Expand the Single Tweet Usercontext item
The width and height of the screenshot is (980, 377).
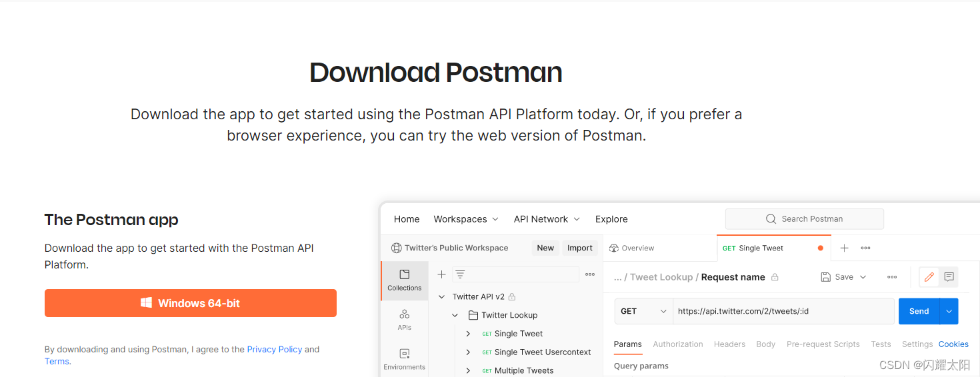[468, 352]
